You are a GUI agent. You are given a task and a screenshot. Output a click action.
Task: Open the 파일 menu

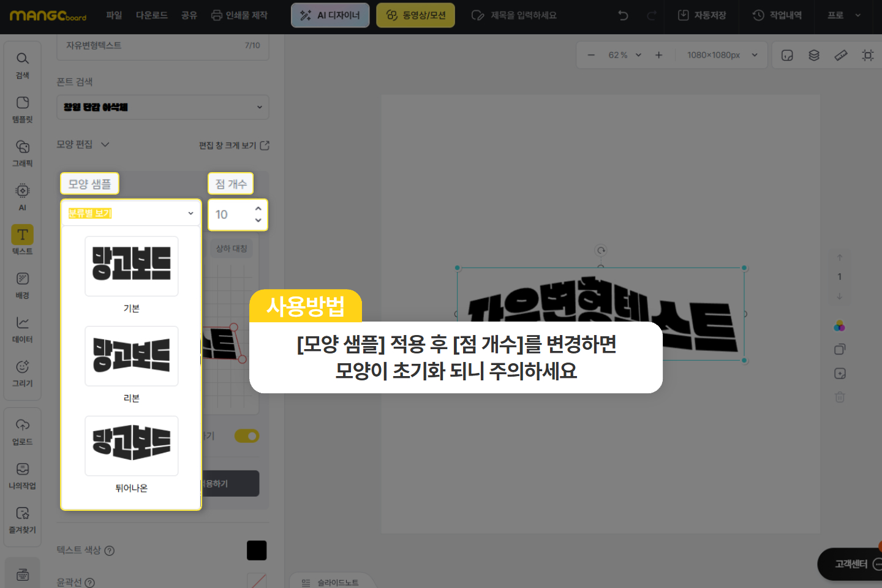[114, 15]
